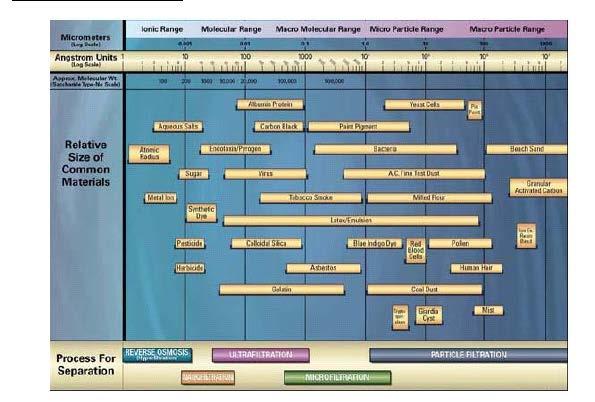Screen dimensions: 595x402
Task: Click the 'Pollen' bar
Action: (x=460, y=243)
